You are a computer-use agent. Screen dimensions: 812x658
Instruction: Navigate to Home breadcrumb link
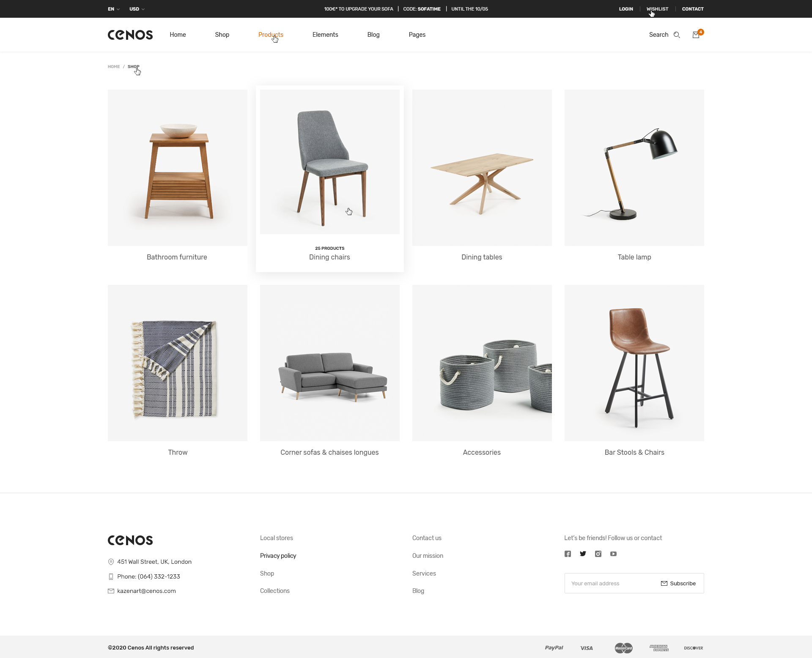(x=113, y=66)
